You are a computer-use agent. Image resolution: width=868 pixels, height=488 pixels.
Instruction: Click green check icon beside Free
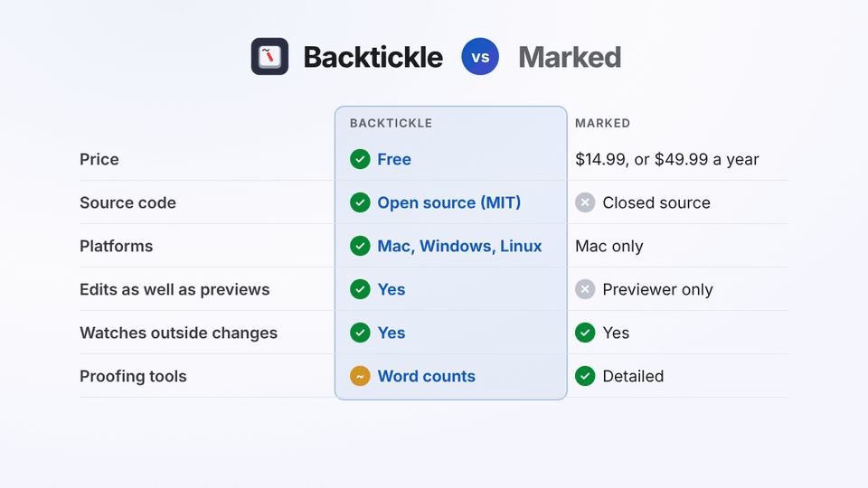(x=360, y=159)
